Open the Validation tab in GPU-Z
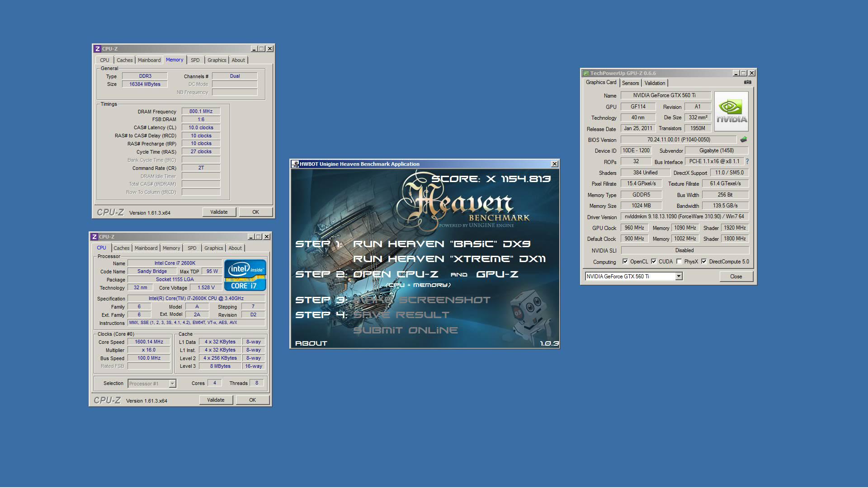The image size is (868, 488). [655, 83]
